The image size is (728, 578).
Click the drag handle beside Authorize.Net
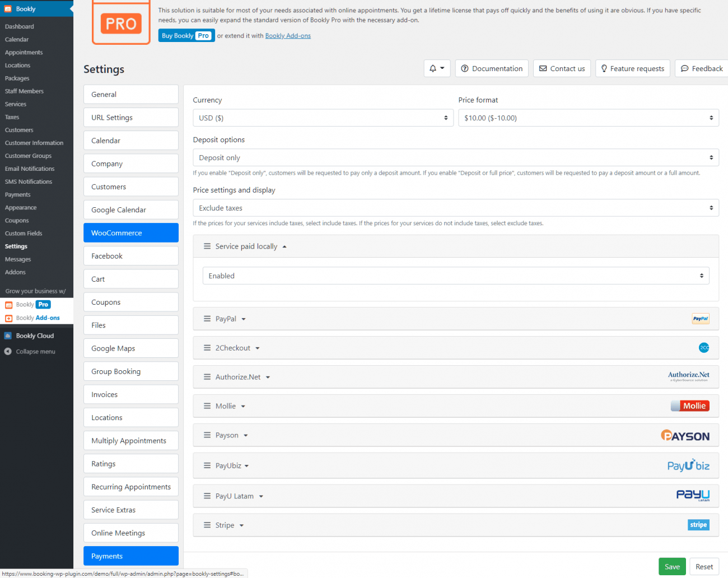point(207,377)
